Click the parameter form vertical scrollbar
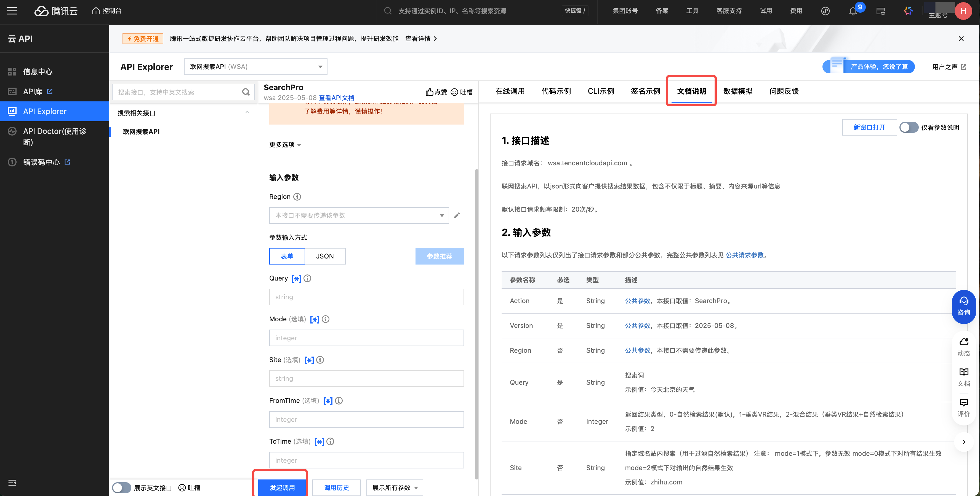980x496 pixels. [x=476, y=323]
